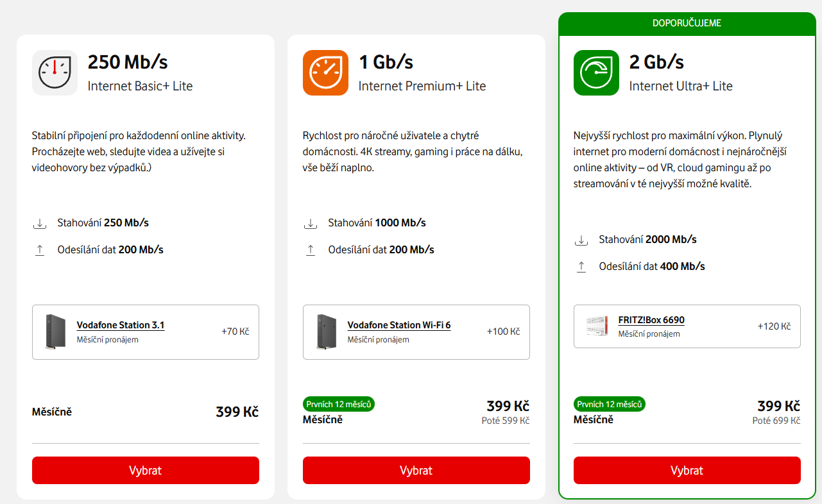This screenshot has height=504, width=822.
Task: Open the Vodafone Station 3.1 link
Action: pos(121,325)
